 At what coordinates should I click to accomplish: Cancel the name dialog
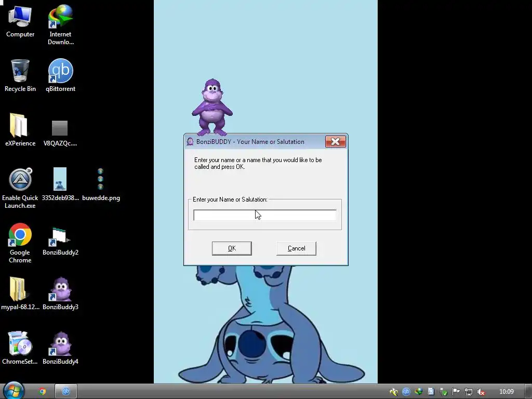point(296,248)
